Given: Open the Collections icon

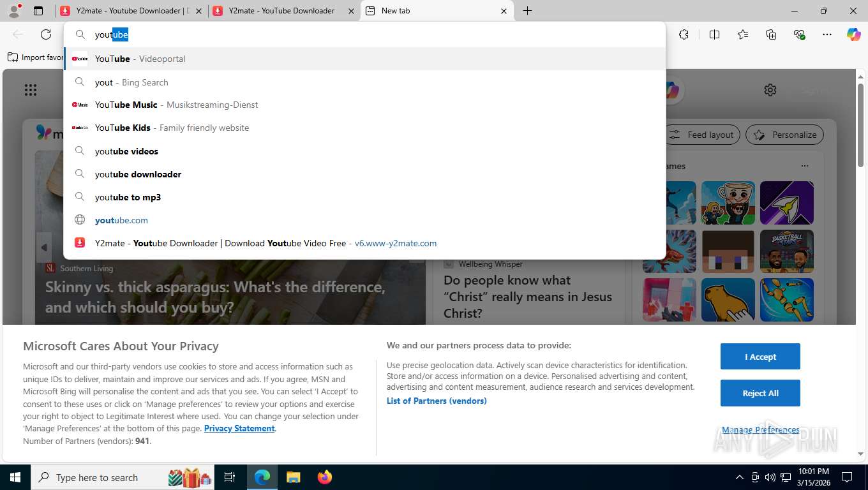Looking at the screenshot, I should [x=771, y=34].
